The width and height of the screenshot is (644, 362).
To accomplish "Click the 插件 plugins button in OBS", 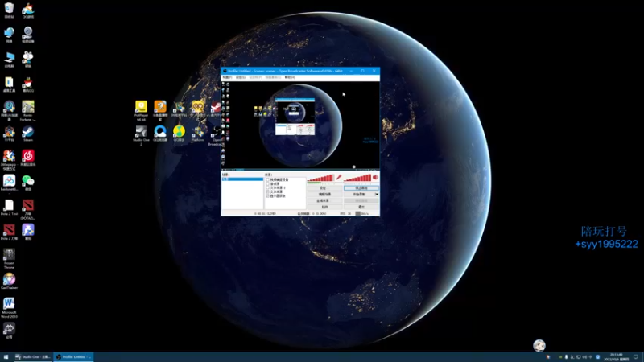I will pyautogui.click(x=324, y=207).
